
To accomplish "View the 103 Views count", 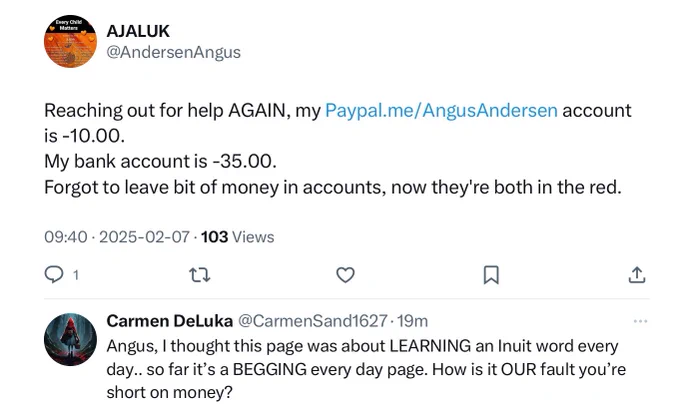I will pyautogui.click(x=238, y=237).
